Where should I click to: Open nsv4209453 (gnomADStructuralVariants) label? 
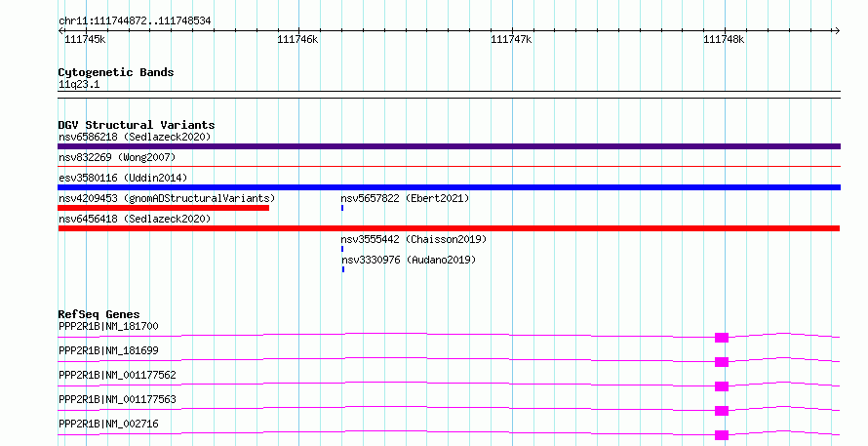point(167,198)
